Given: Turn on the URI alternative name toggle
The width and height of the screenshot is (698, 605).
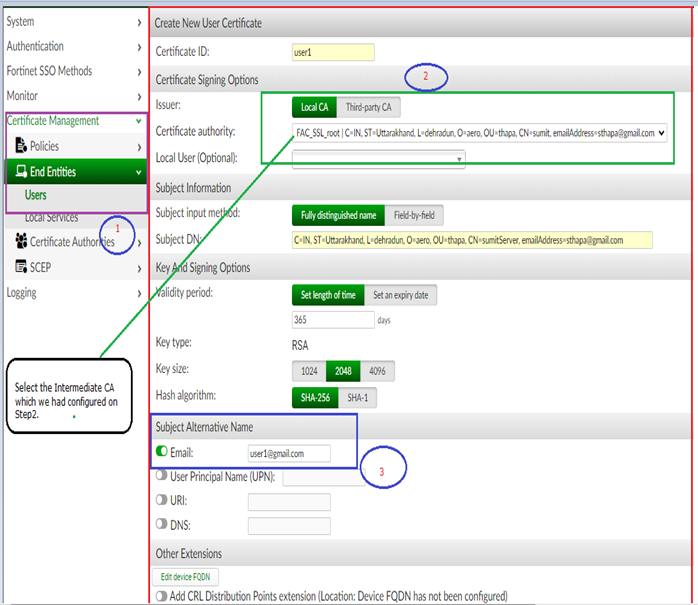Looking at the screenshot, I should coord(162,499).
